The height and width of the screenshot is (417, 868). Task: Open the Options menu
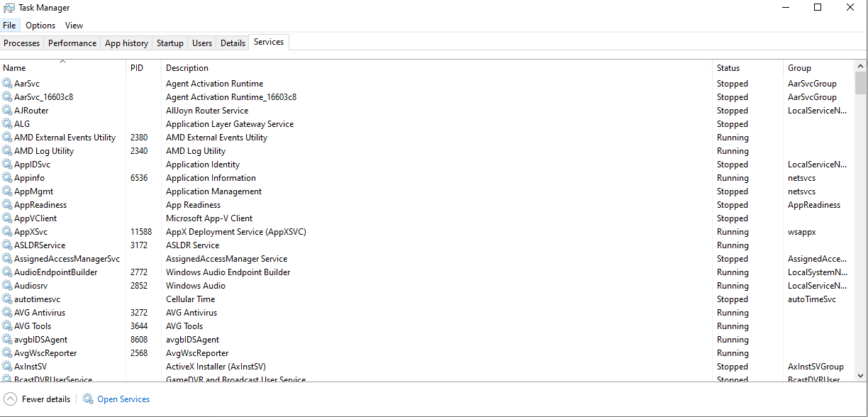coord(40,26)
